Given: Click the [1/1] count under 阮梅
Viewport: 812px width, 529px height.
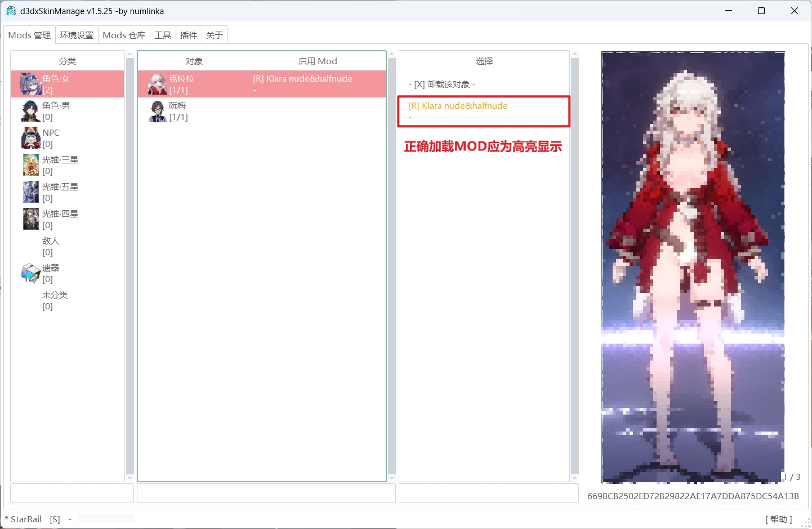Looking at the screenshot, I should pyautogui.click(x=179, y=117).
